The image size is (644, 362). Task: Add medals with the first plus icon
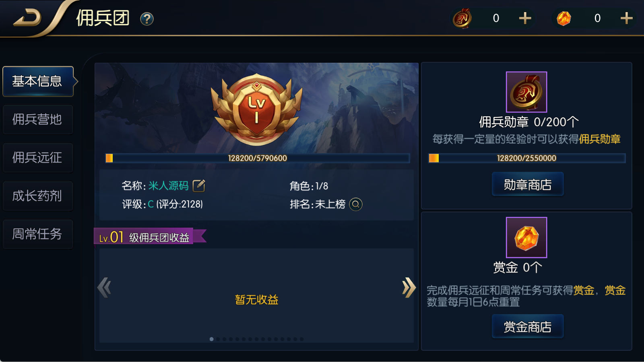point(525,18)
